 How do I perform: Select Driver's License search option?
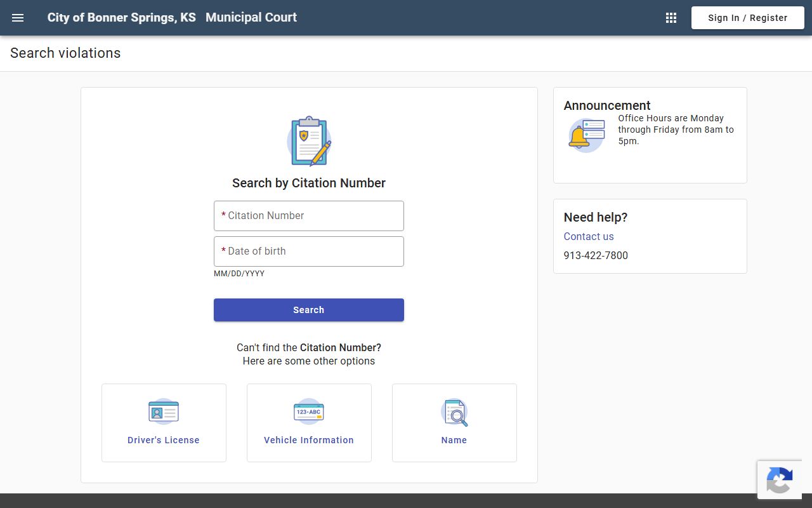[164, 423]
